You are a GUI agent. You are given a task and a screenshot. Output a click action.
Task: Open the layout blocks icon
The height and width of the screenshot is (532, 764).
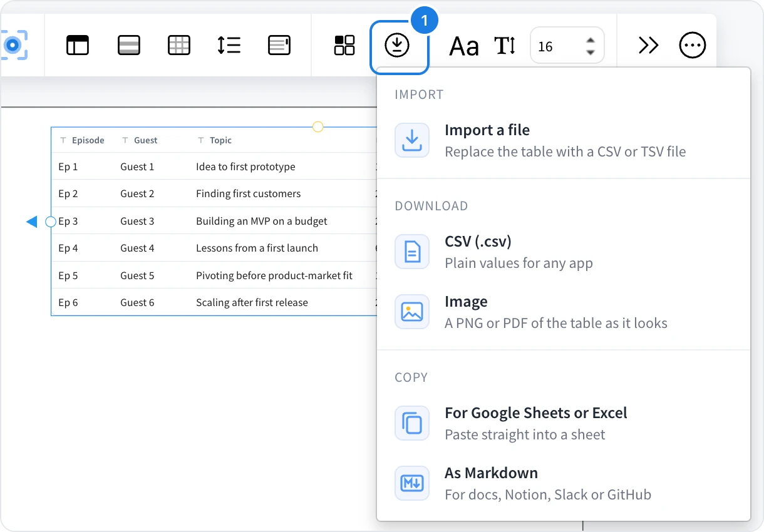(344, 45)
